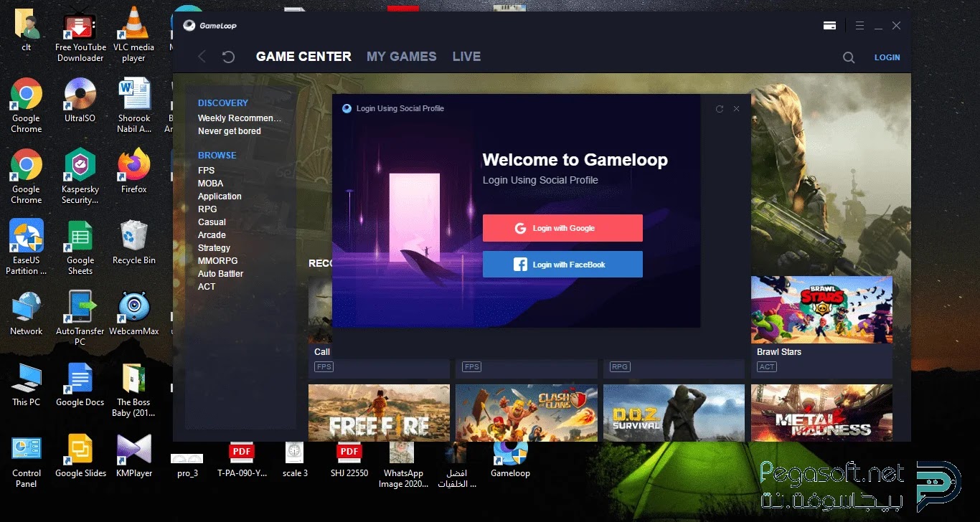Open the Google Docs desktop icon

pyautogui.click(x=80, y=384)
